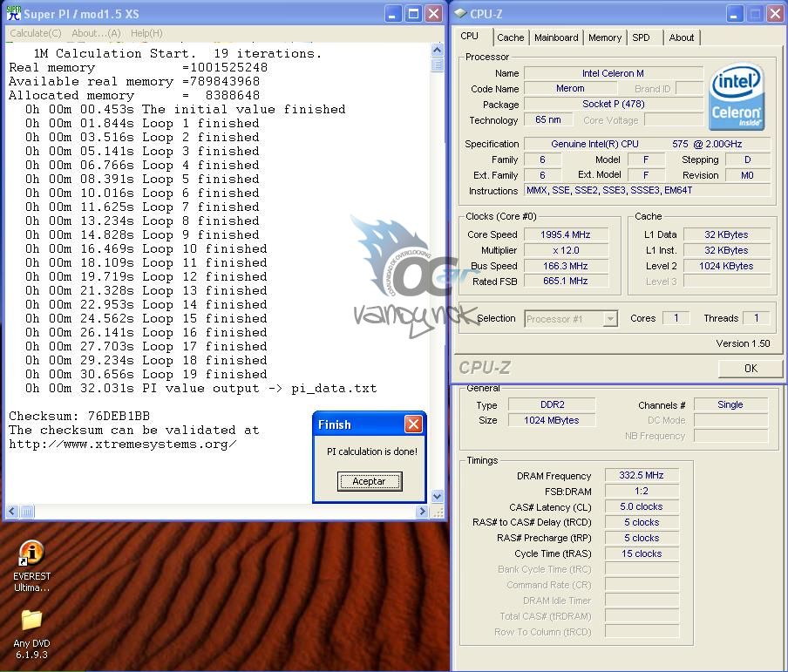Click the Checksum: 76DEB1BB line
The image size is (788, 672).
(x=79, y=416)
